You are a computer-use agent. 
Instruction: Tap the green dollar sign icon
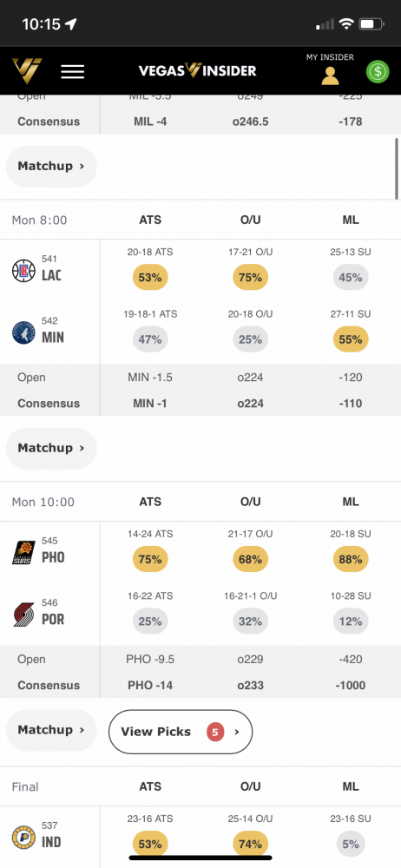(378, 71)
